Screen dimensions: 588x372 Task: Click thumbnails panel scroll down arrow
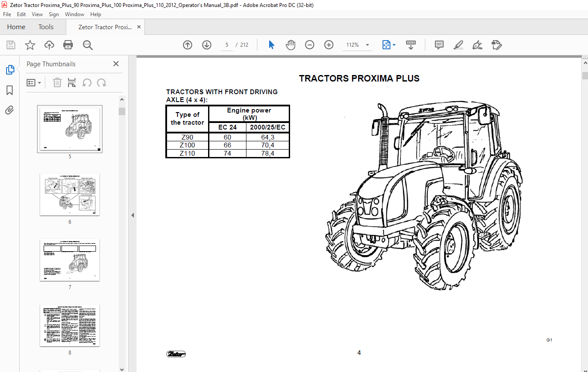[x=122, y=369]
